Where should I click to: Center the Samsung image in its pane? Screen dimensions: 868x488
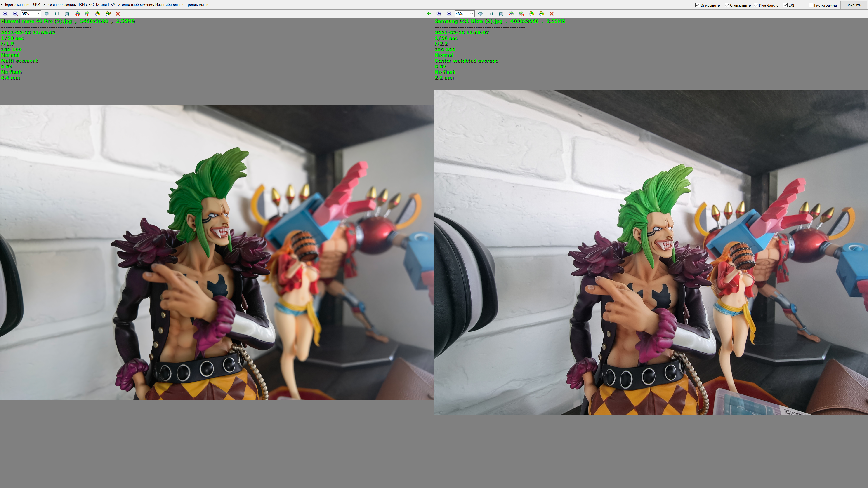coord(481,14)
